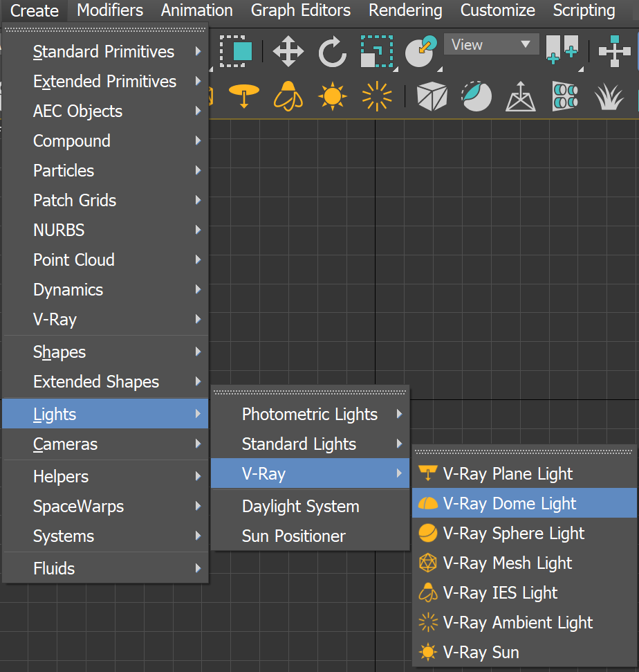
Task: Click the Select Object tool icon
Action: [234, 51]
